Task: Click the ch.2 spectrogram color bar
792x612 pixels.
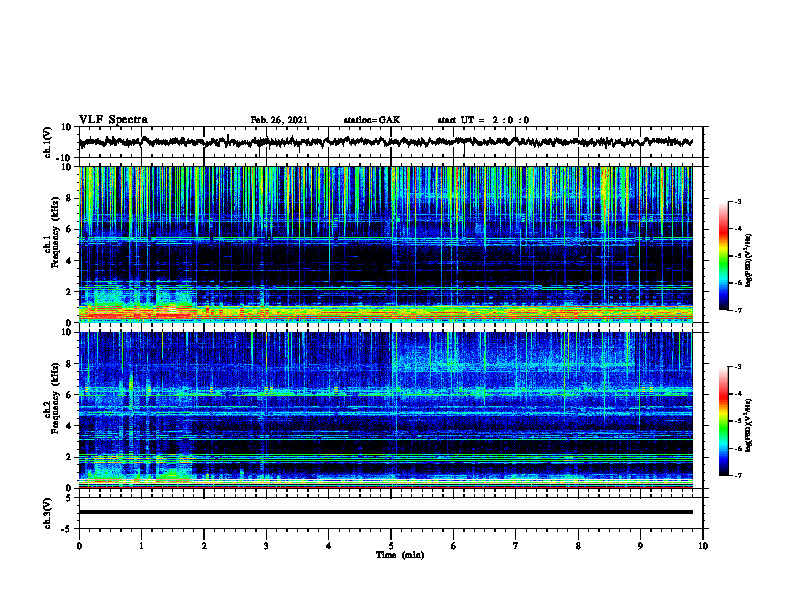Action: [x=723, y=421]
